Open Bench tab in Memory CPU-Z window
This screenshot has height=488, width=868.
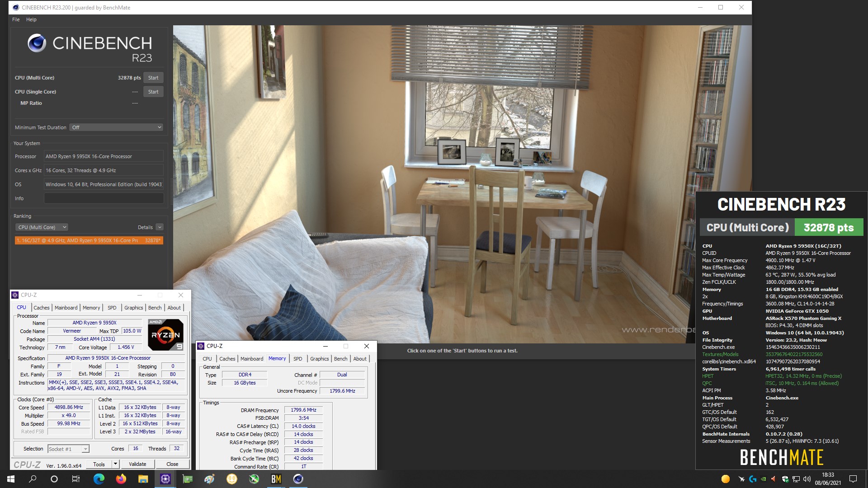pos(341,359)
